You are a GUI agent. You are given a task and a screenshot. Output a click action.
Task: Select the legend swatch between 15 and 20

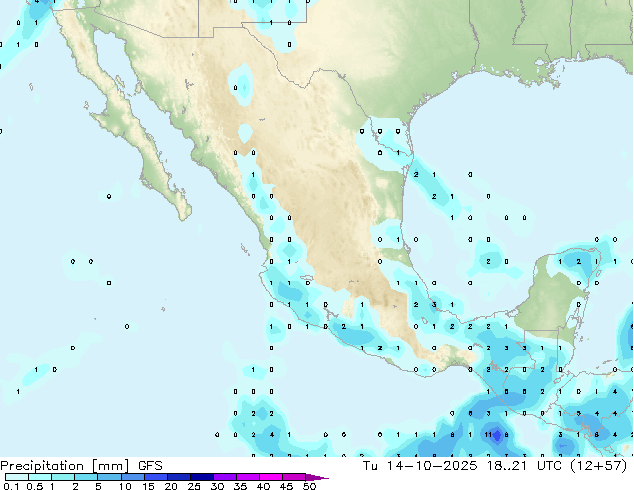pyautogui.click(x=155, y=477)
